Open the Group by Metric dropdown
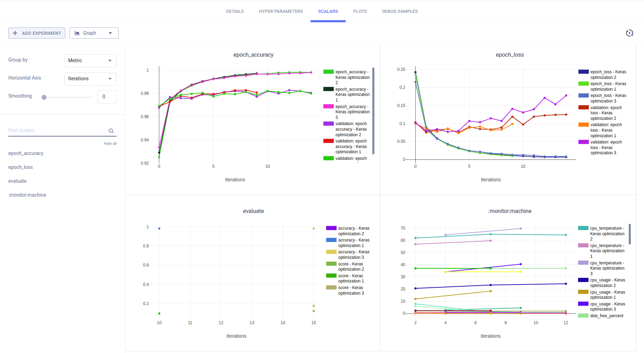Image resolution: width=644 pixels, height=353 pixels. [90, 60]
